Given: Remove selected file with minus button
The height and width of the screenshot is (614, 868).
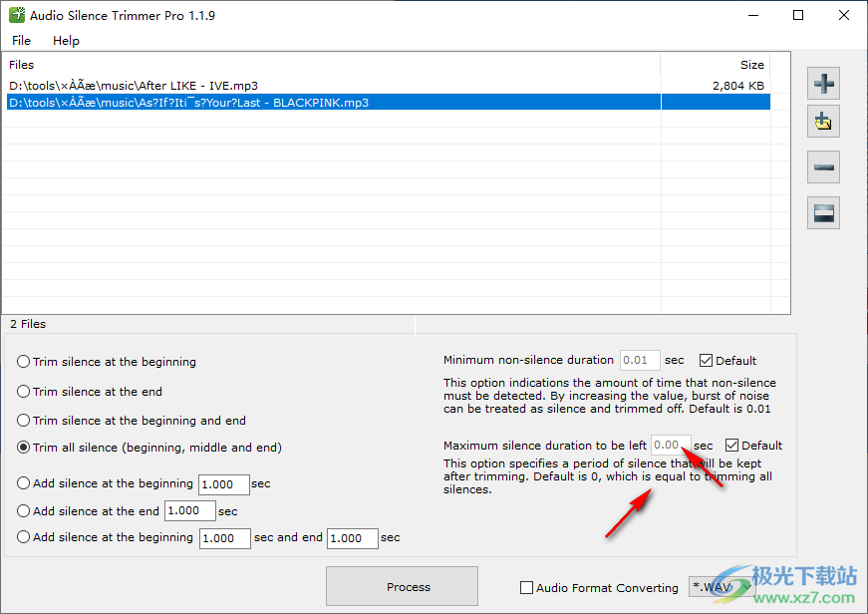Looking at the screenshot, I should click(x=824, y=166).
